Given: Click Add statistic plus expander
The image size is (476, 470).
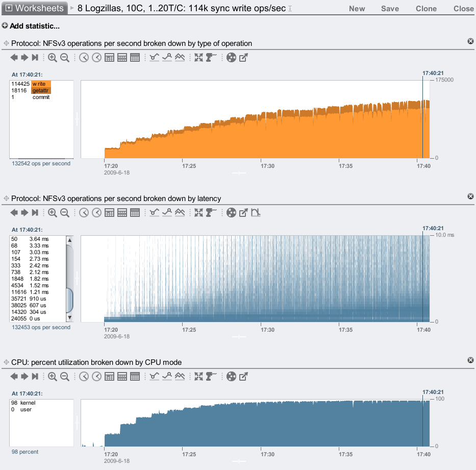Looking at the screenshot, I should tap(5, 26).
